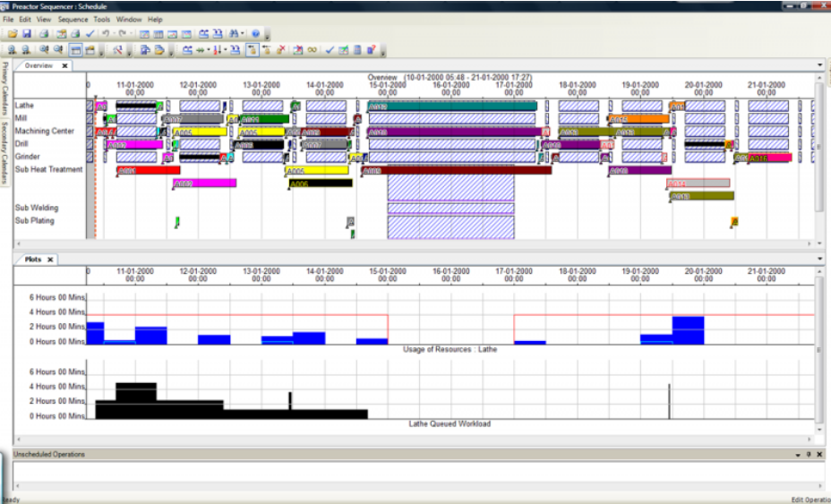The image size is (831, 504).
Task: Click the tall blue Lathe usage bar at 20-01-2000
Action: coord(688,330)
